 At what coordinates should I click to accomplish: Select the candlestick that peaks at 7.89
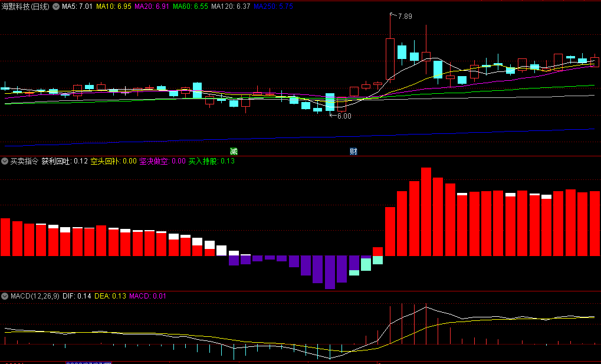pos(390,59)
